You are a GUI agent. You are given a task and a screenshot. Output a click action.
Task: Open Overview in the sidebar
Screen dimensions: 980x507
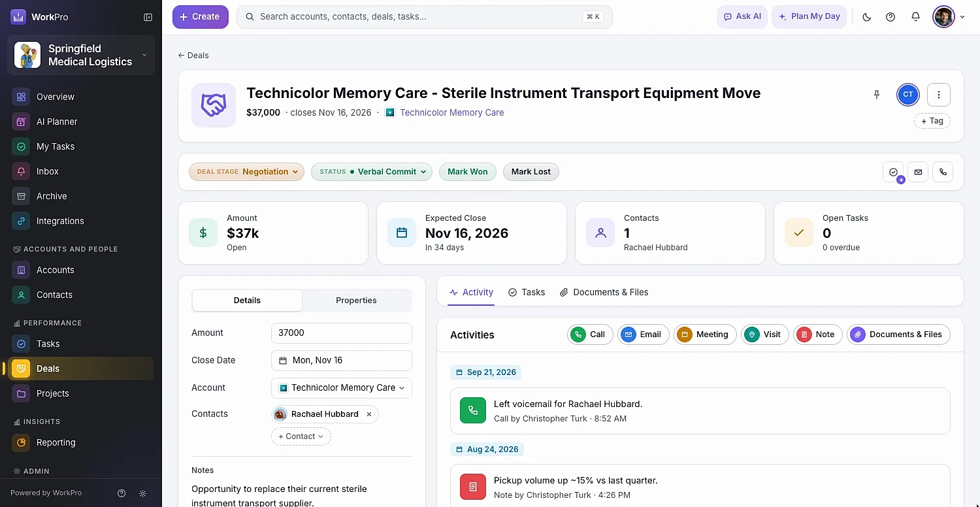point(80,97)
